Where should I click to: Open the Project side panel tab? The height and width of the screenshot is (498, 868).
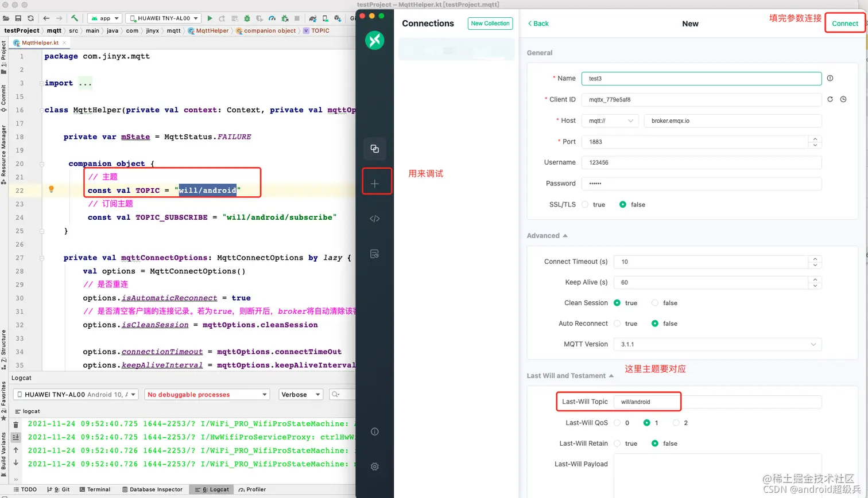click(3, 57)
